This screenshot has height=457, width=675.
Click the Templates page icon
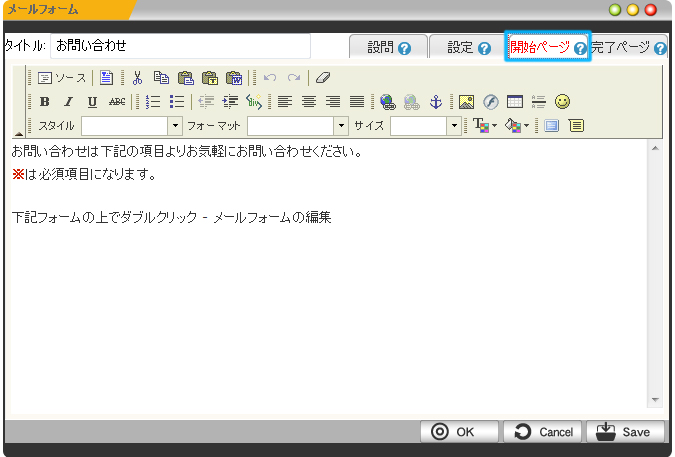106,78
